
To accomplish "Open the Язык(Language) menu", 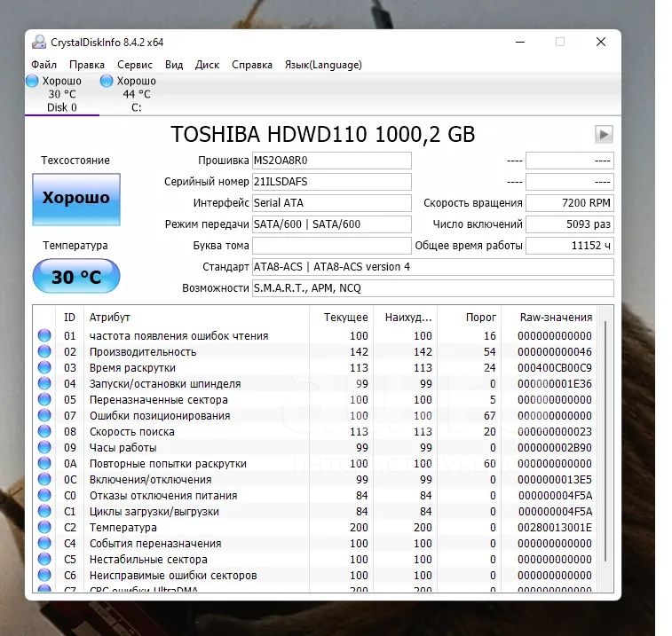I will click(x=323, y=65).
